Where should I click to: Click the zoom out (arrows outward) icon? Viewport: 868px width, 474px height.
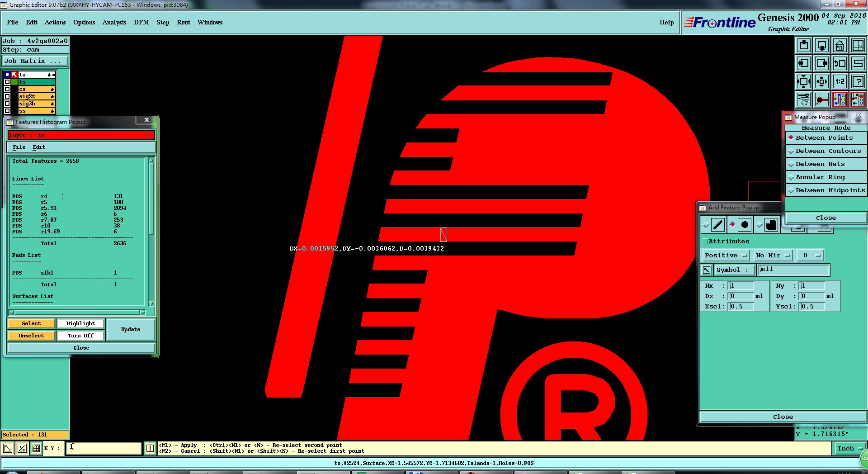coord(822,81)
